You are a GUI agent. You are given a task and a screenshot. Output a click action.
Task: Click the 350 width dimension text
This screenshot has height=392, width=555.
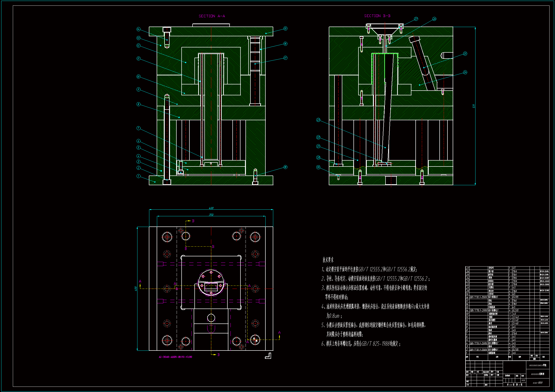[211, 215]
